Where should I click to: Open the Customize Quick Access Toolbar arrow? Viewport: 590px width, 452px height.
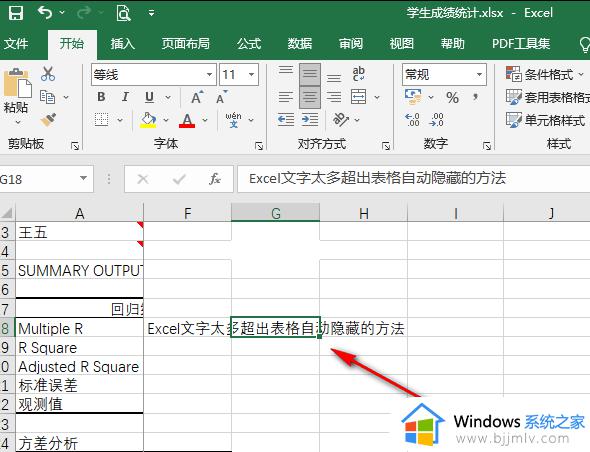pyautogui.click(x=151, y=13)
